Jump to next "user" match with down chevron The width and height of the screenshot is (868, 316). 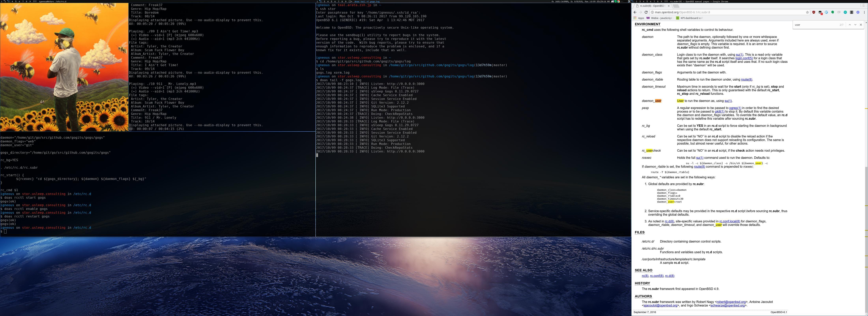click(856, 25)
